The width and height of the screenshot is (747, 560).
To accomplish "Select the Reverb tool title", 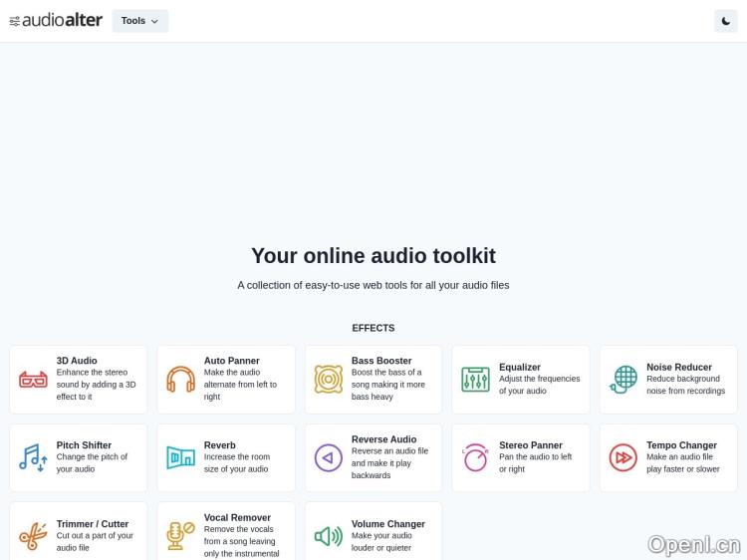I will pos(220,445).
